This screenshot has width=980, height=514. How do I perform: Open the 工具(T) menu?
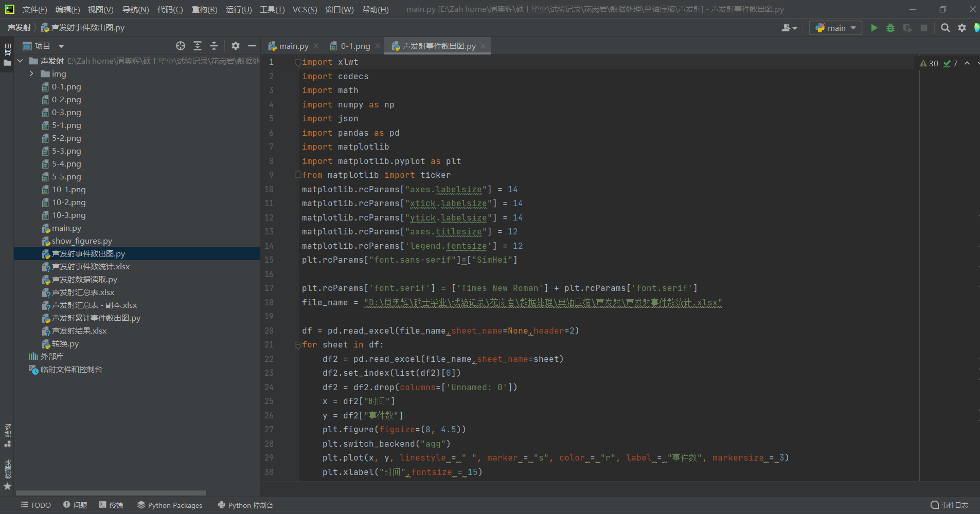pyautogui.click(x=272, y=9)
